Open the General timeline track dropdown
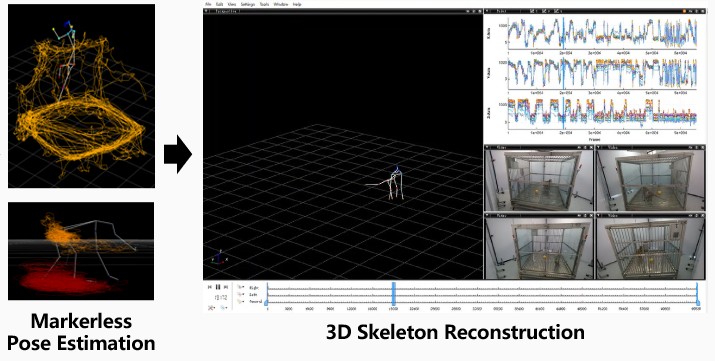 [x=241, y=301]
